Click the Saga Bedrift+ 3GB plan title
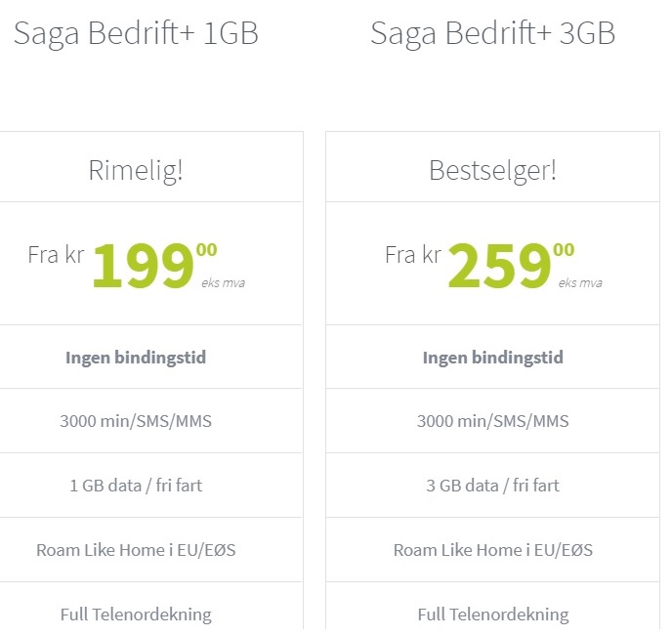 [x=493, y=34]
